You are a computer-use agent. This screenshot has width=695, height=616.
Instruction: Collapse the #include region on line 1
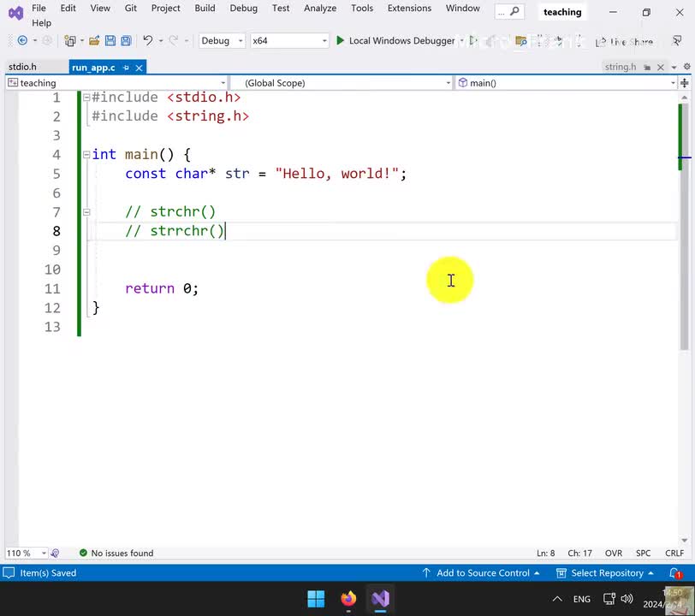click(x=86, y=98)
